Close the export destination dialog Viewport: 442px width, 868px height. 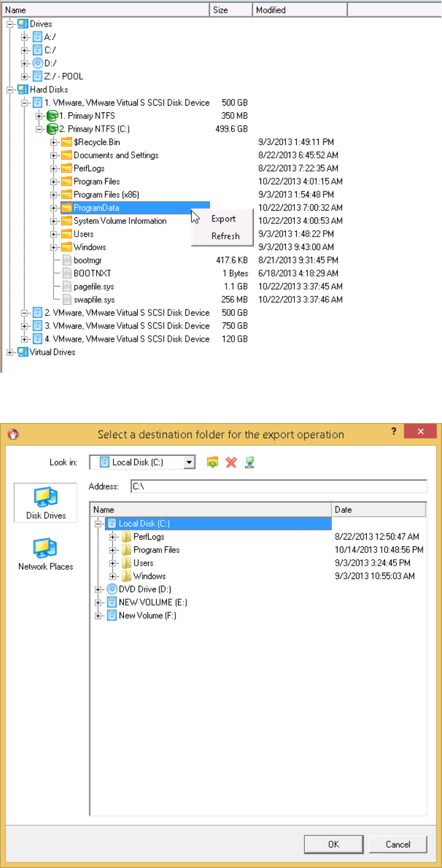(420, 431)
